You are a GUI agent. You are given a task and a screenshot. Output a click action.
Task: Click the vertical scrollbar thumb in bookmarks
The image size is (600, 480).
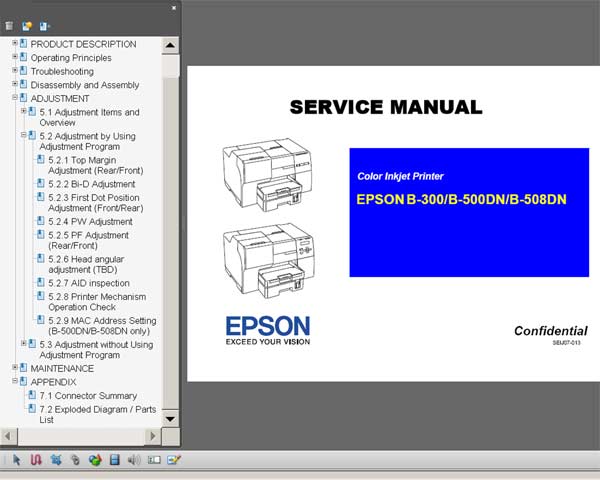coord(170,66)
